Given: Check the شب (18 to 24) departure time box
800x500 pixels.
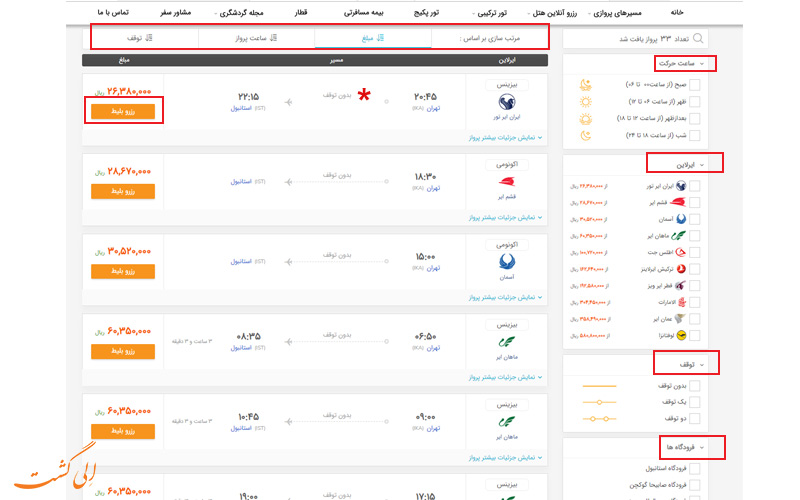Looking at the screenshot, I should pos(694,135).
